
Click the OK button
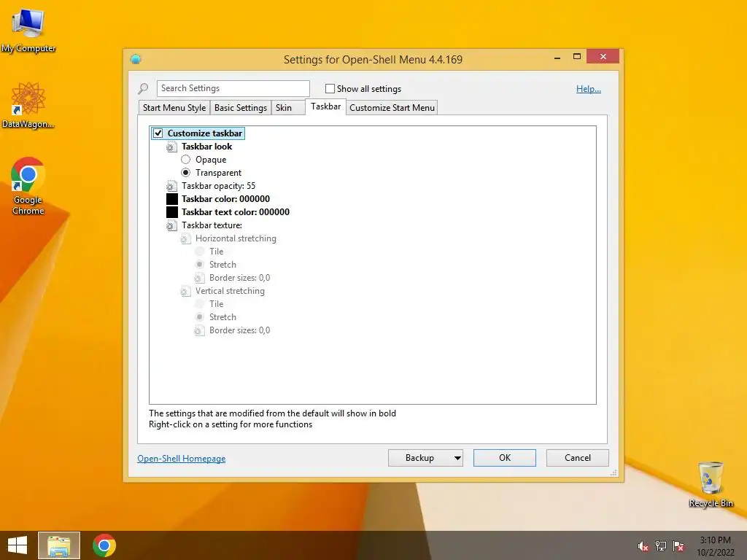point(505,458)
